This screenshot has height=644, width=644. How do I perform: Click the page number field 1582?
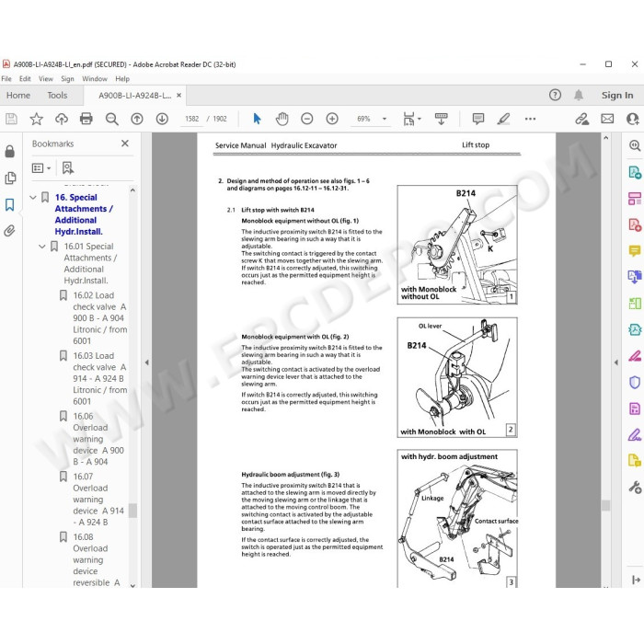click(191, 119)
